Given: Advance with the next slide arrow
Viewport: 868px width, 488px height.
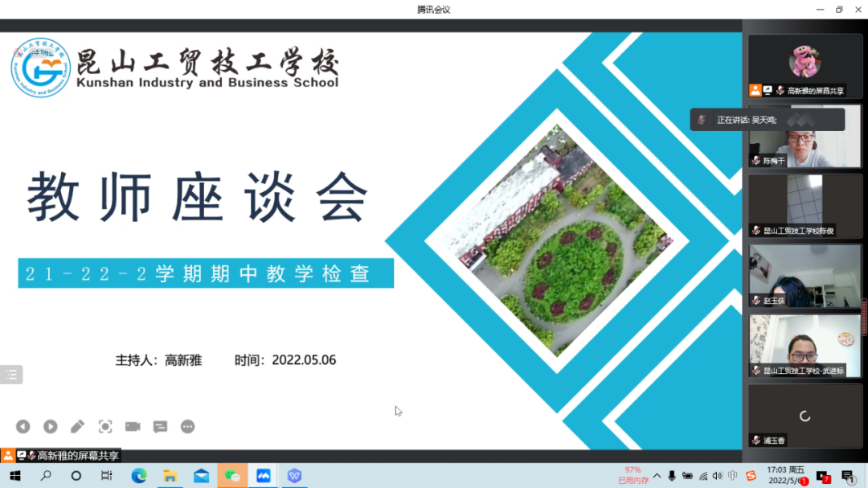Looking at the screenshot, I should pyautogui.click(x=51, y=427).
